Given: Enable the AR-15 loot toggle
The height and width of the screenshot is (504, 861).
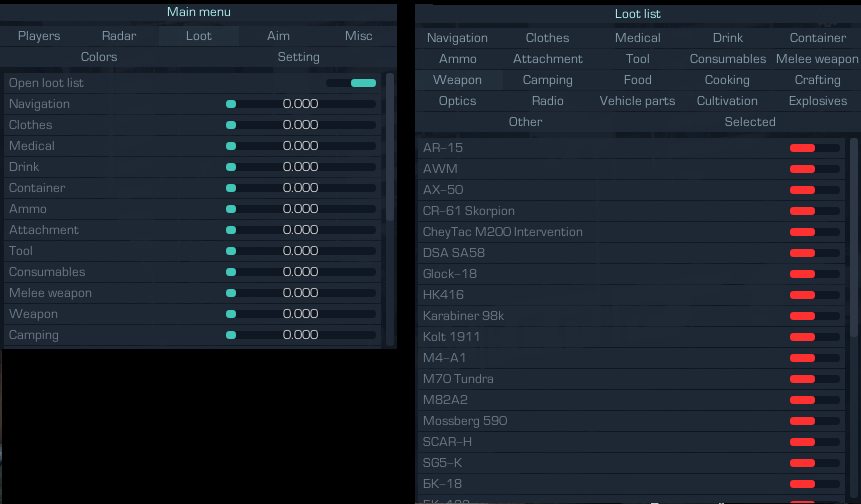Looking at the screenshot, I should [x=814, y=148].
